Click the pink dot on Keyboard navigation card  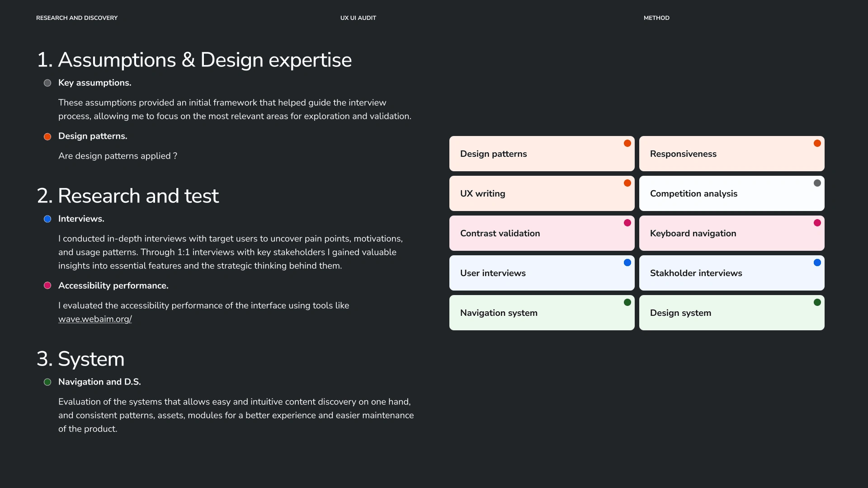point(817,223)
